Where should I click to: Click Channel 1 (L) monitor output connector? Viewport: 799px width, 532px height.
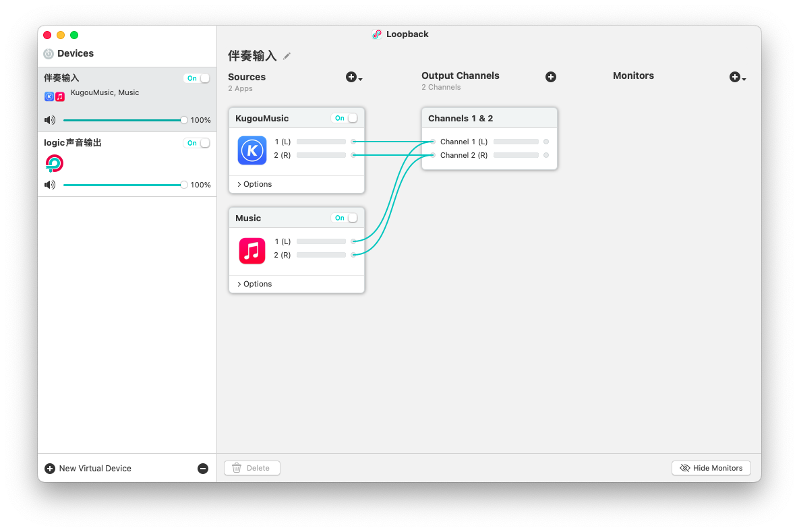coord(546,142)
